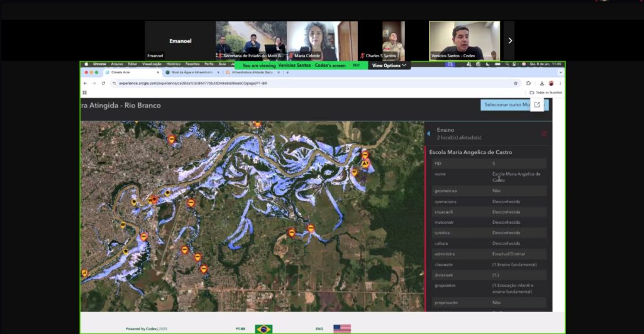Click the open-in-new-window icon near Selecionar button
This screenshot has width=644, height=334.
pos(536,104)
